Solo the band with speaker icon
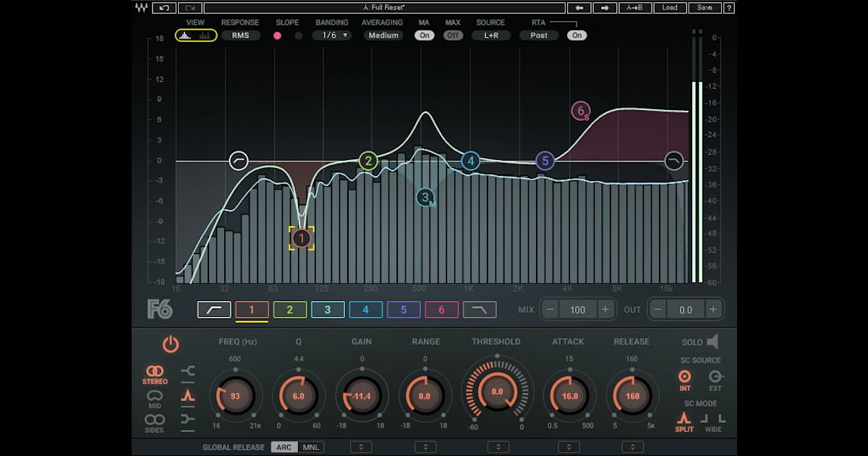 click(x=712, y=342)
